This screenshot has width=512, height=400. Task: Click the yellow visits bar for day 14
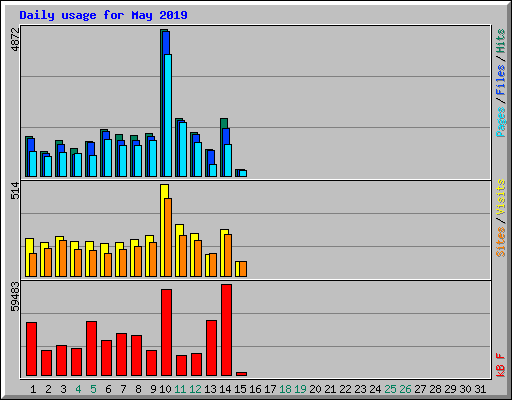[x=222, y=253]
